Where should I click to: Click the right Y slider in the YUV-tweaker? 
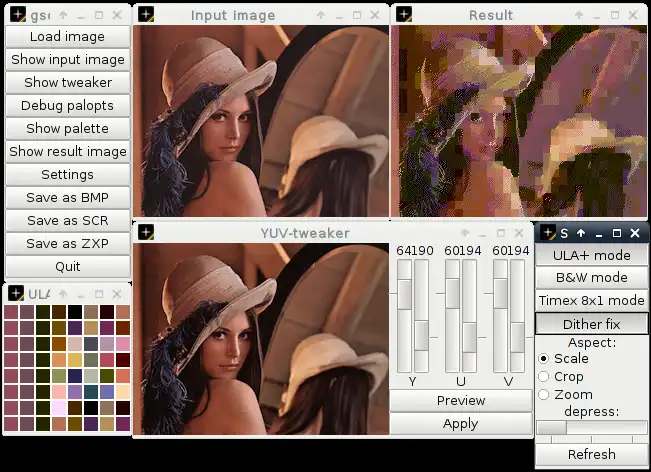[421, 316]
